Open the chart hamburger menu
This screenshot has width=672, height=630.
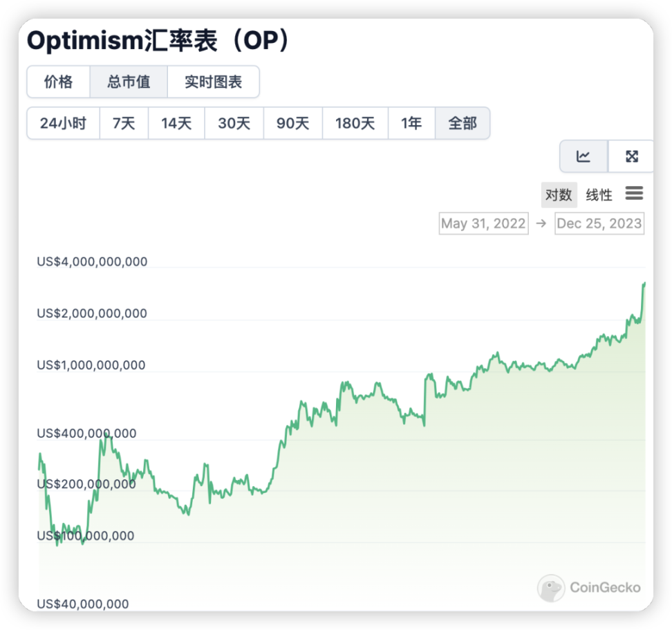click(634, 194)
